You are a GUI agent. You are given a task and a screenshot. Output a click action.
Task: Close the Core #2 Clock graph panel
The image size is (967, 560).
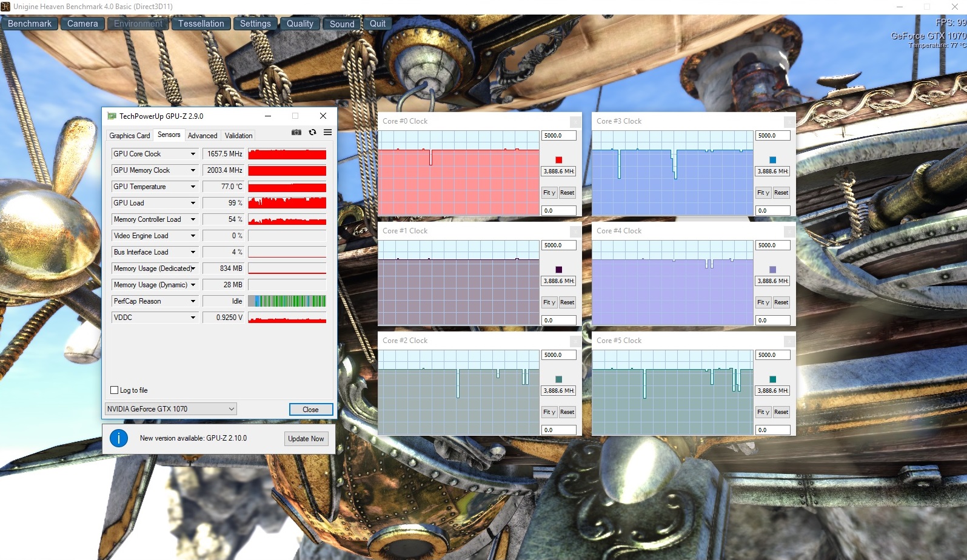click(x=575, y=341)
